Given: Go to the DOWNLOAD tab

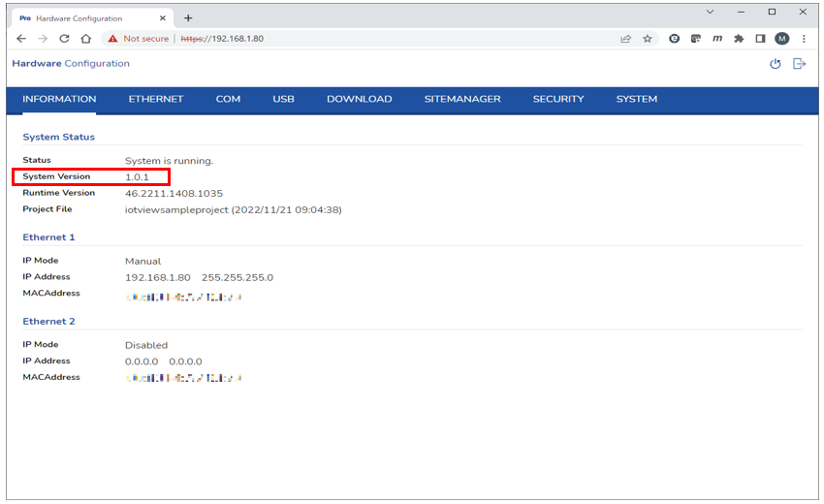Looking at the screenshot, I should point(360,99).
